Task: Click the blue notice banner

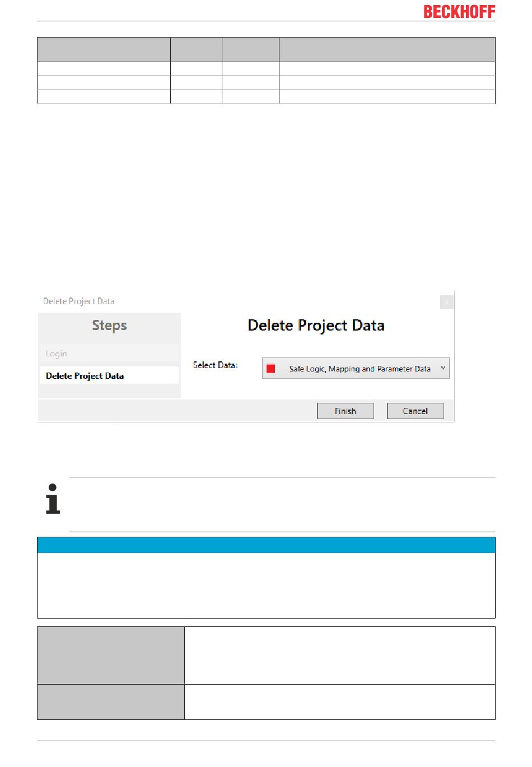Action: 266,545
